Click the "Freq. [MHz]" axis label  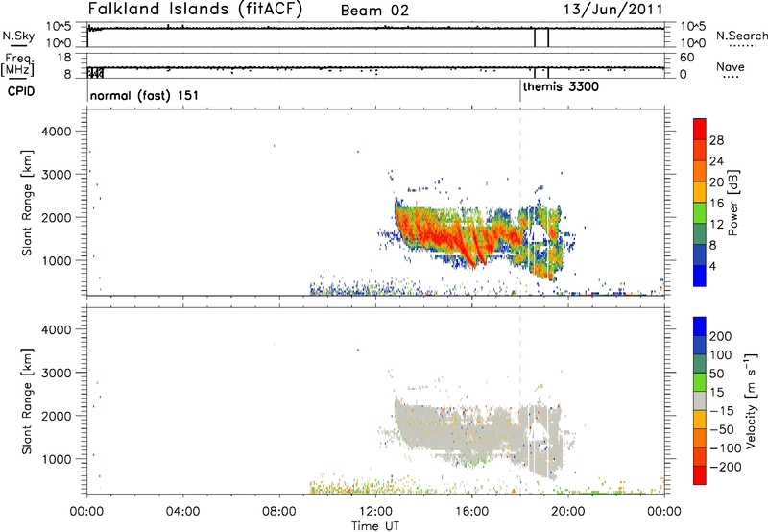[x=17, y=64]
